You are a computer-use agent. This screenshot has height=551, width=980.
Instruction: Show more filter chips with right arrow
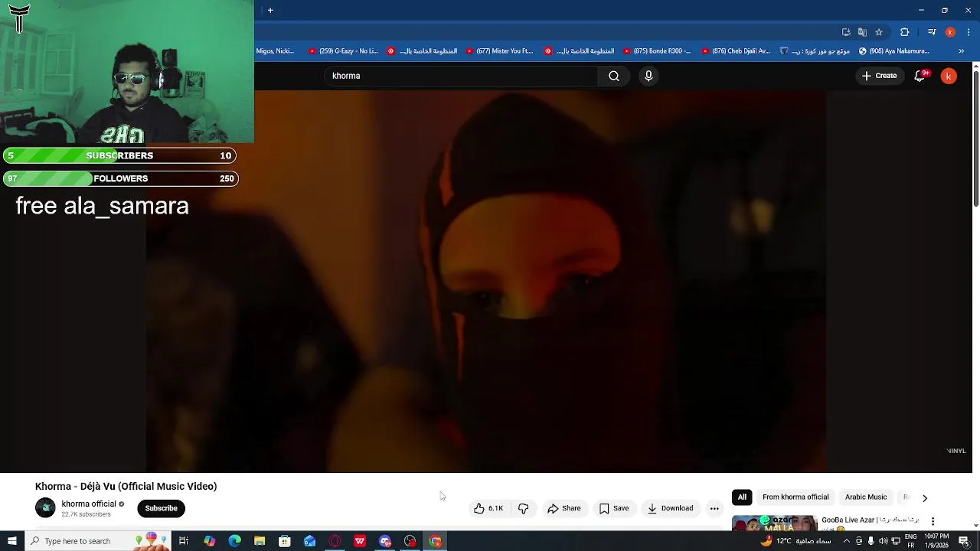(x=925, y=497)
